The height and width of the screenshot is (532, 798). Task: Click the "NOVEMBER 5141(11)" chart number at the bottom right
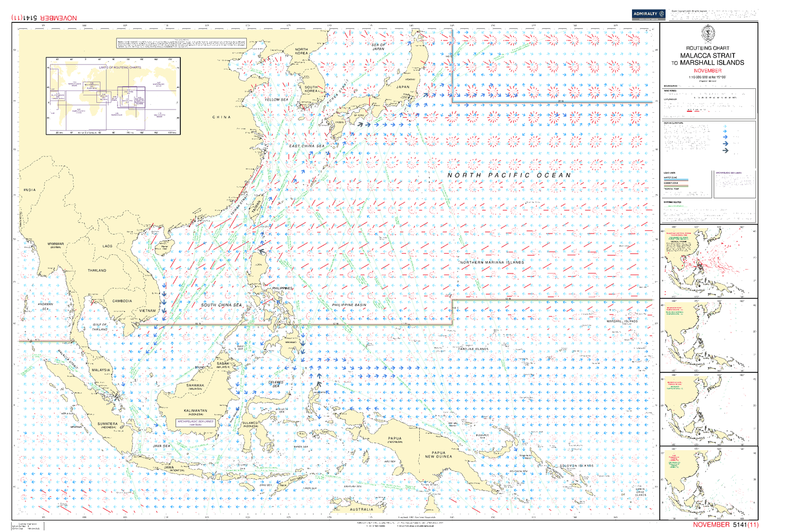coord(726,525)
